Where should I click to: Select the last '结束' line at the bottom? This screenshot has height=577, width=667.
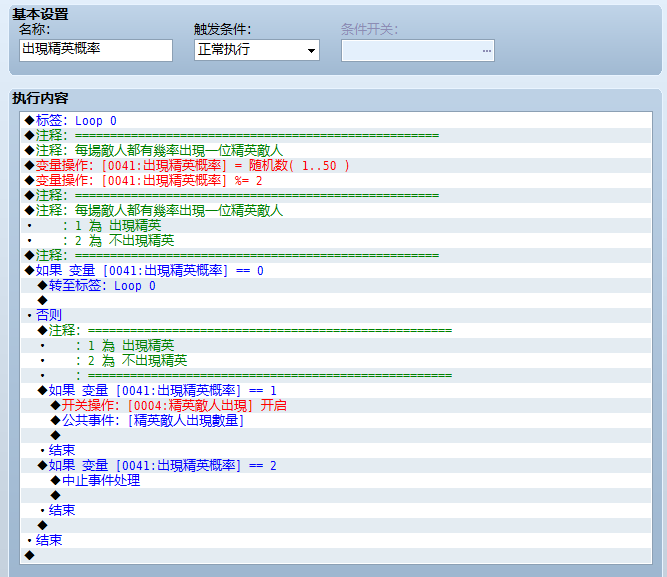[336, 540]
